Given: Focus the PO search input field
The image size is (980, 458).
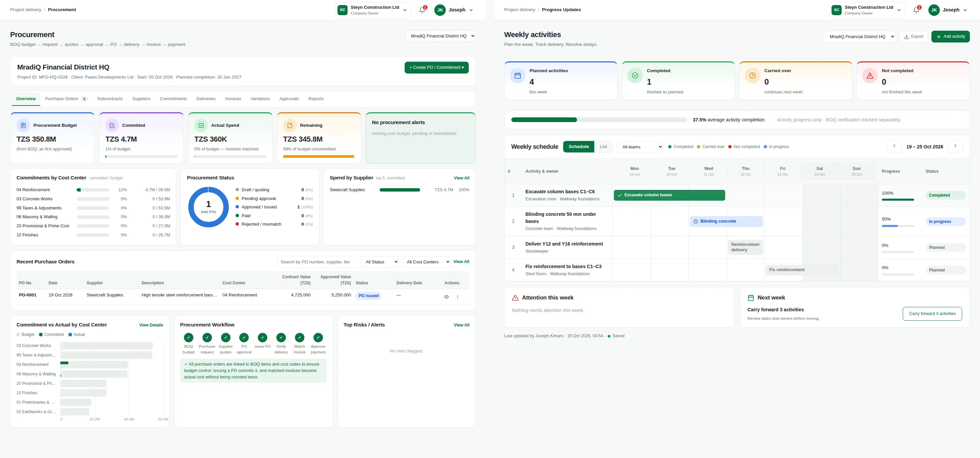Looking at the screenshot, I should click(x=317, y=262).
